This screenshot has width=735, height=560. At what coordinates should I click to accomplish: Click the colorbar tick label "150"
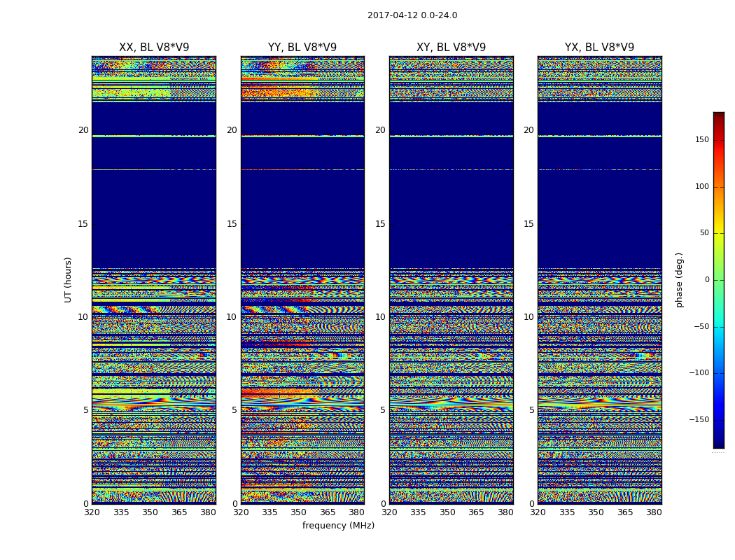pyautogui.click(x=702, y=139)
